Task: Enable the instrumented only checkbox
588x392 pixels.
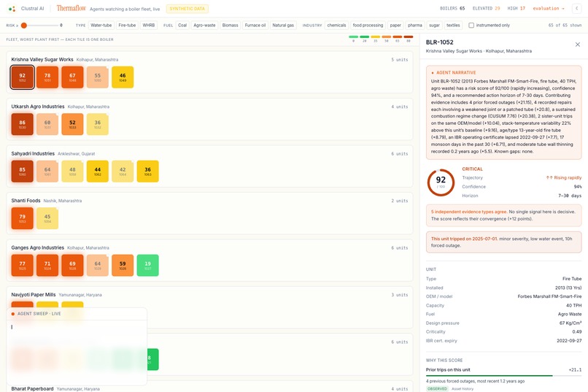Action: [x=471, y=26]
